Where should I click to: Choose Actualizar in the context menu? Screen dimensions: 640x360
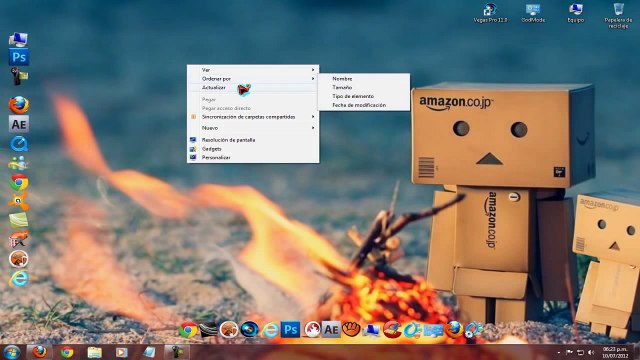(x=253, y=88)
